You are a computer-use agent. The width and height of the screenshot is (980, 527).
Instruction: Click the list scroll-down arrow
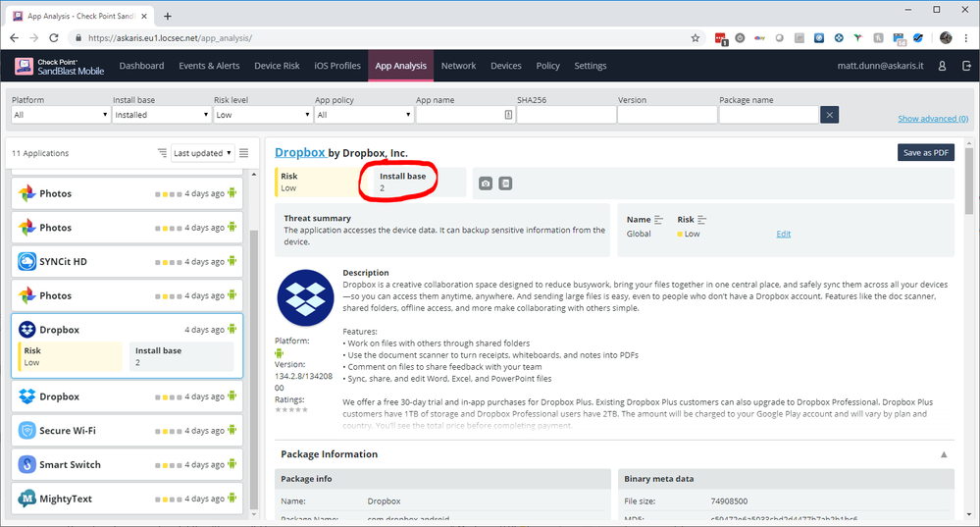coord(254,514)
